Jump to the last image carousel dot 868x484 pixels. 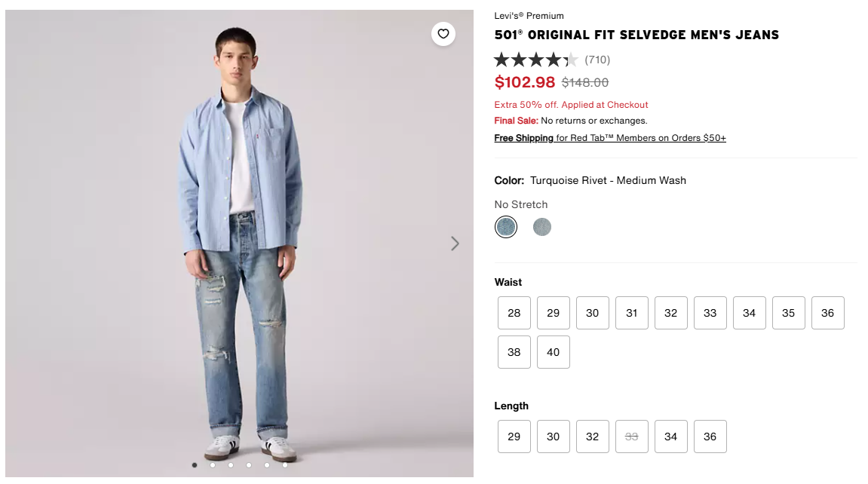tap(285, 465)
